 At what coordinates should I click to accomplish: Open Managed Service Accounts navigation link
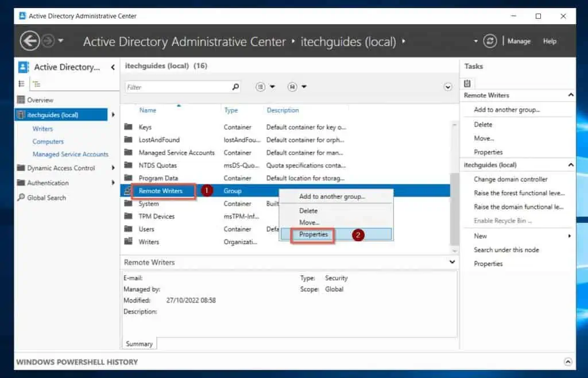point(71,154)
